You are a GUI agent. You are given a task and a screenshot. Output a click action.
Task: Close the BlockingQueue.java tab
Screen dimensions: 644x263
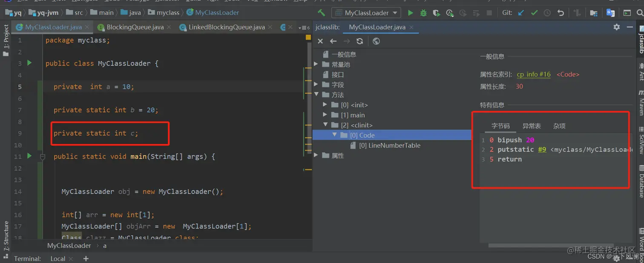tap(169, 27)
